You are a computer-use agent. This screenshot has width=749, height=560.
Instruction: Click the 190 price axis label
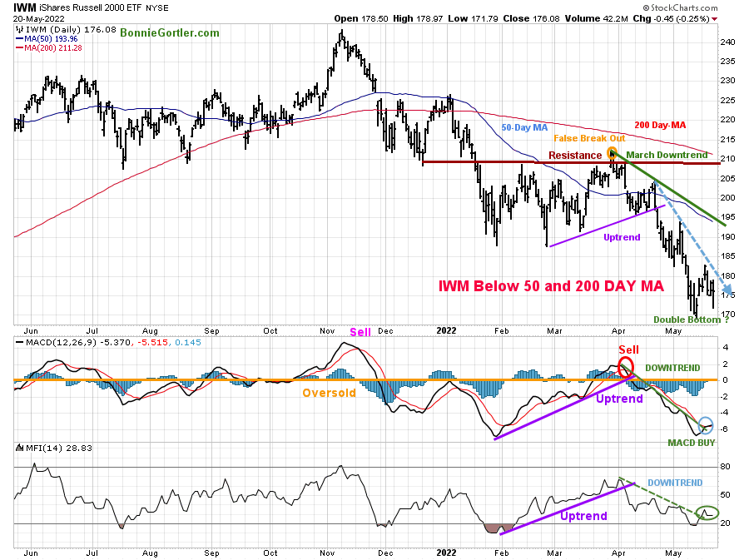727,237
